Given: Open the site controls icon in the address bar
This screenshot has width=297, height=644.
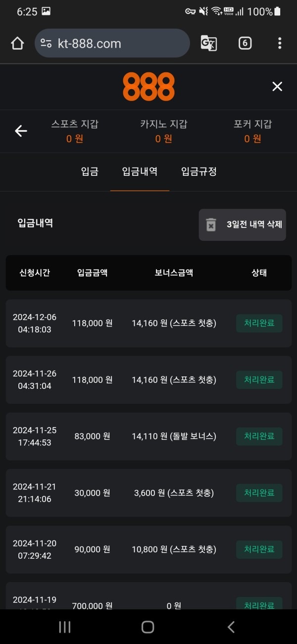Looking at the screenshot, I should click(45, 43).
